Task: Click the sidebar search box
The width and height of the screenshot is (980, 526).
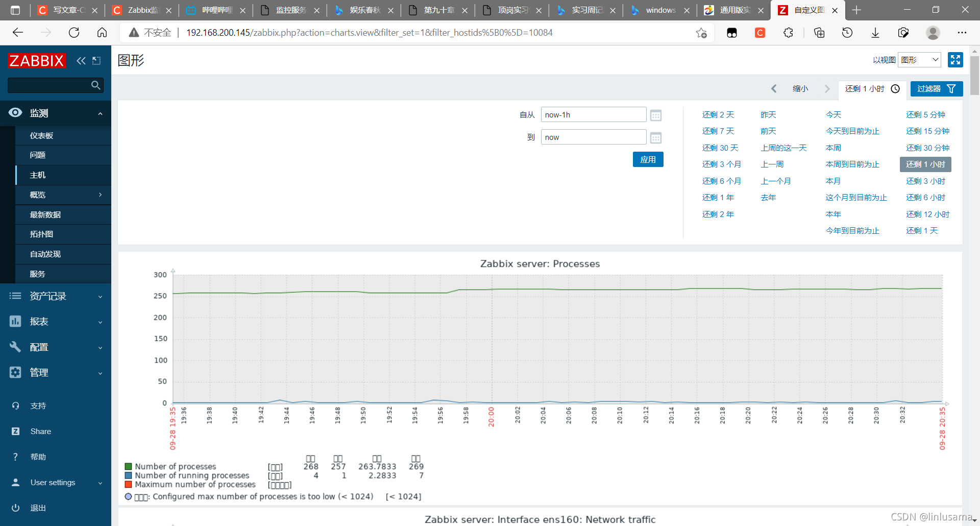Action: (56, 85)
